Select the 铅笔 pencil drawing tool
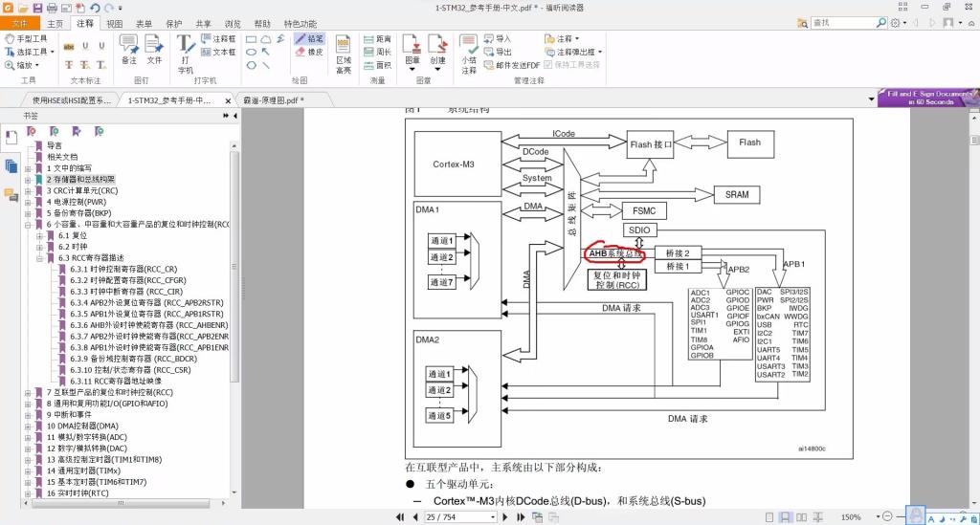 (309, 39)
